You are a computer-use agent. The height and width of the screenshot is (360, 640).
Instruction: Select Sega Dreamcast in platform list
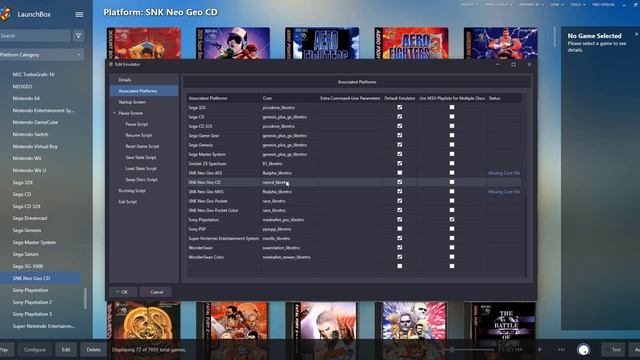(x=30, y=218)
